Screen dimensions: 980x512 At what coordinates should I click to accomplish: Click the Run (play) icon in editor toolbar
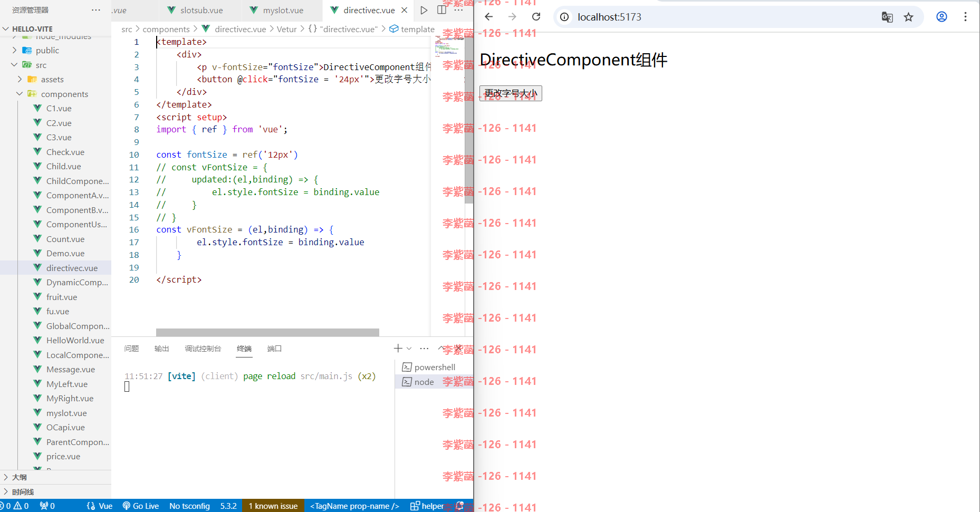click(424, 10)
